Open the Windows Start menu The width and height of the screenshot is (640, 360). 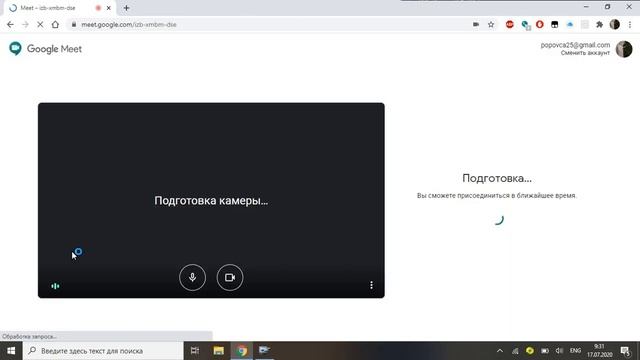click(11, 351)
